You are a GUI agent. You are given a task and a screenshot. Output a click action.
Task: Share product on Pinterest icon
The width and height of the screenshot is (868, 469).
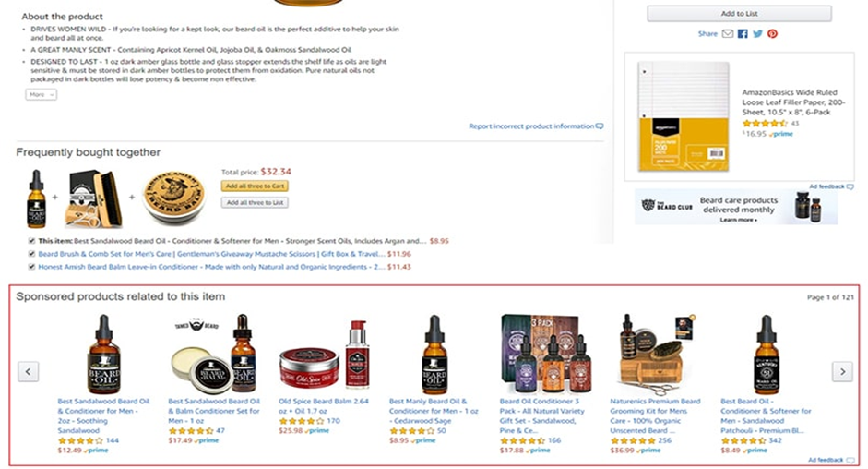point(772,34)
